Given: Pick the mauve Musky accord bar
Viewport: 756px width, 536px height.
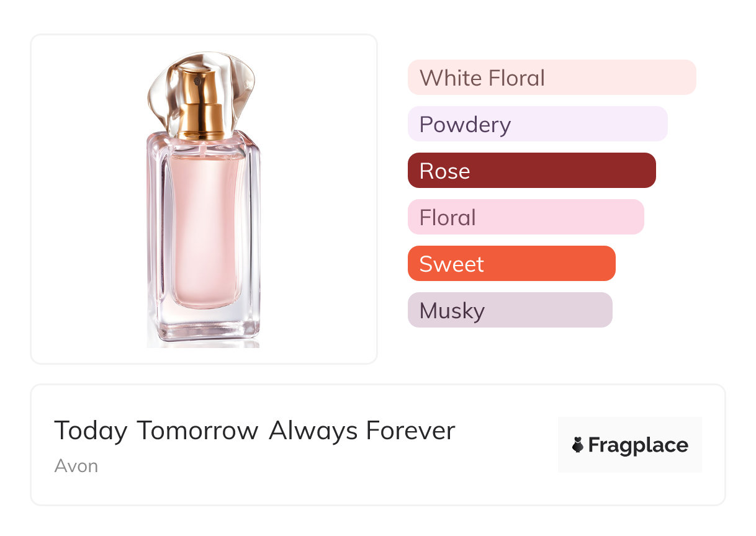Looking at the screenshot, I should coord(510,310).
